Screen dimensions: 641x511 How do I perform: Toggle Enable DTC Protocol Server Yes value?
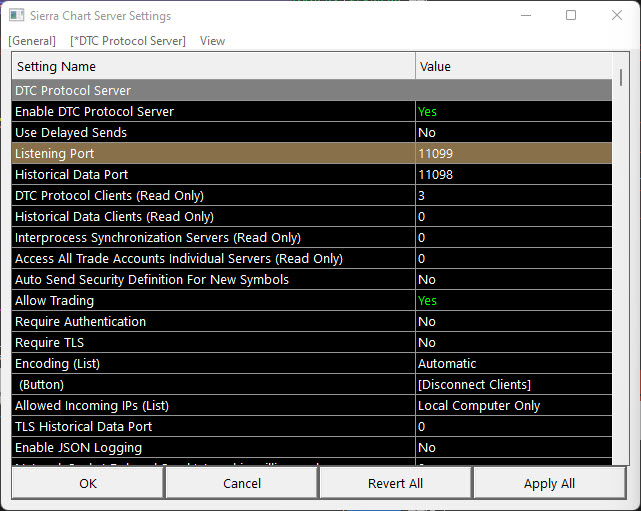click(427, 111)
